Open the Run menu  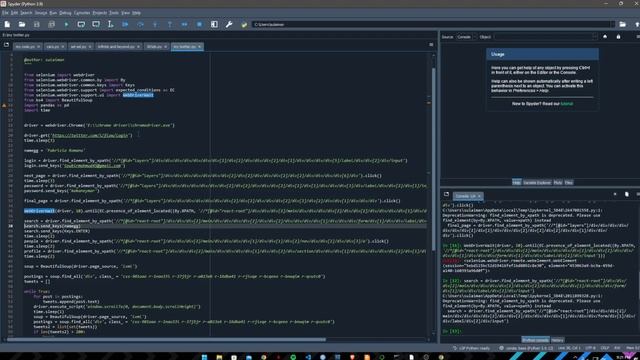[x=53, y=13]
